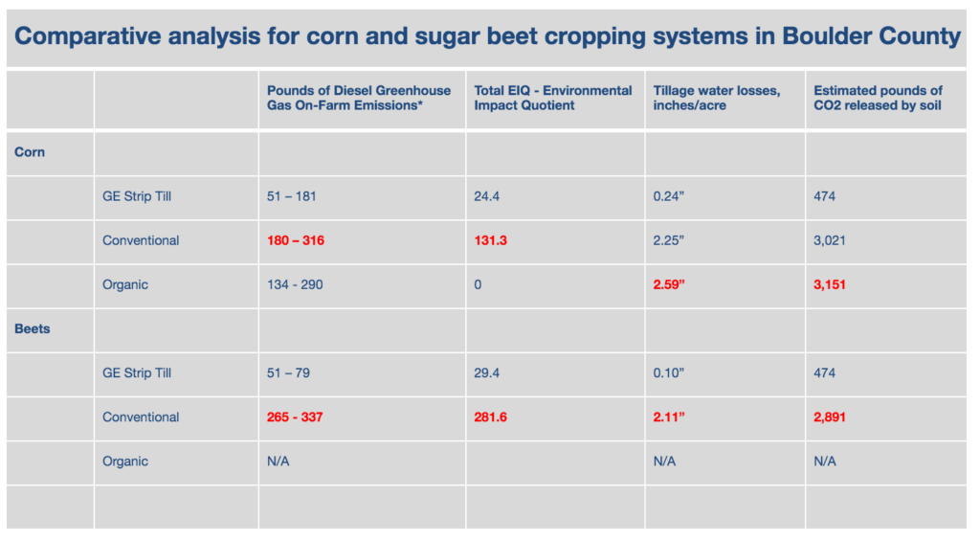
Task: Click the Estimated pounds of CO2 header
Action: click(x=878, y=98)
